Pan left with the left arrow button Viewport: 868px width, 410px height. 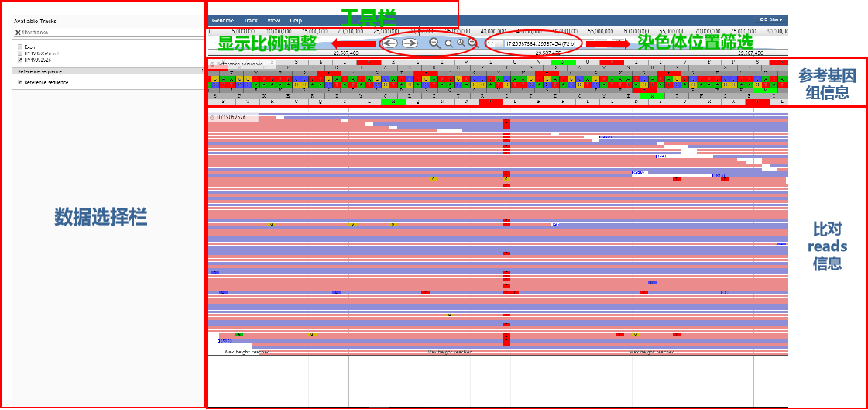coord(390,43)
